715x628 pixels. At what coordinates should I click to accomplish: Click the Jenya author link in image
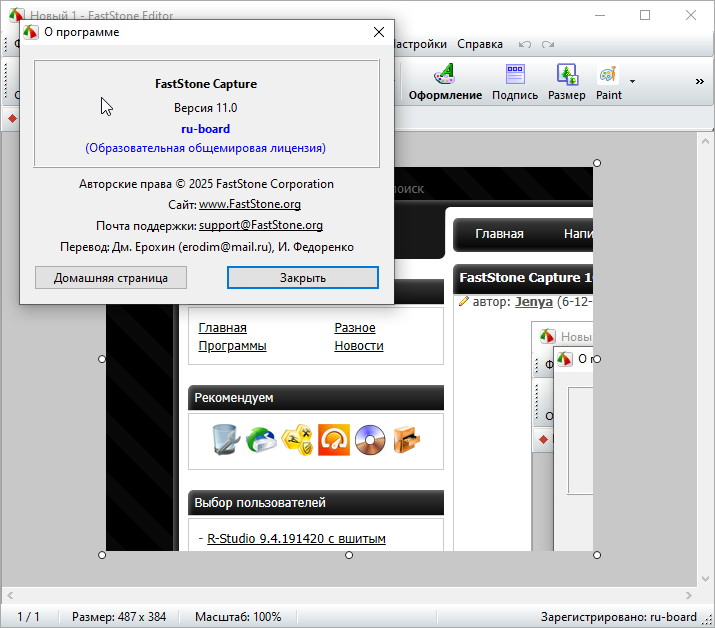pos(534,302)
